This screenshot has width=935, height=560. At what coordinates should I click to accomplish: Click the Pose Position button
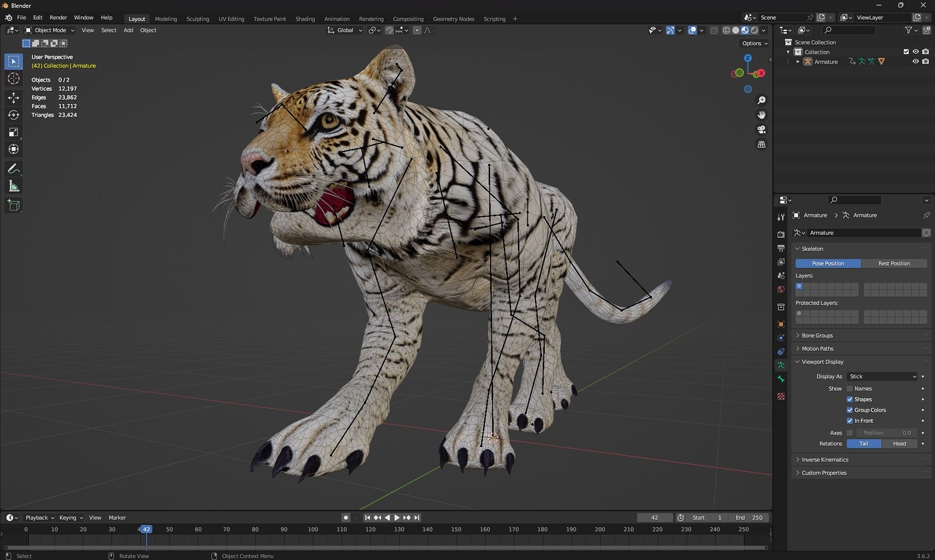click(828, 263)
